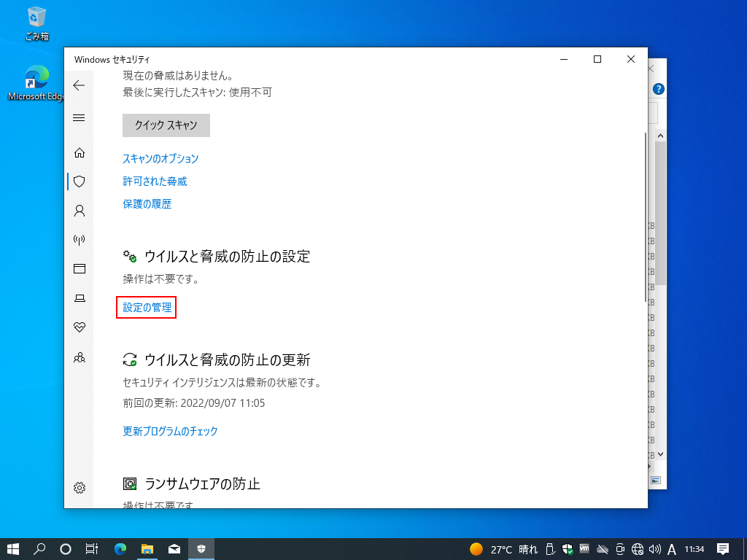The width and height of the screenshot is (747, 560).
Task: Open the 保護の履歴 link
Action: [x=147, y=204]
